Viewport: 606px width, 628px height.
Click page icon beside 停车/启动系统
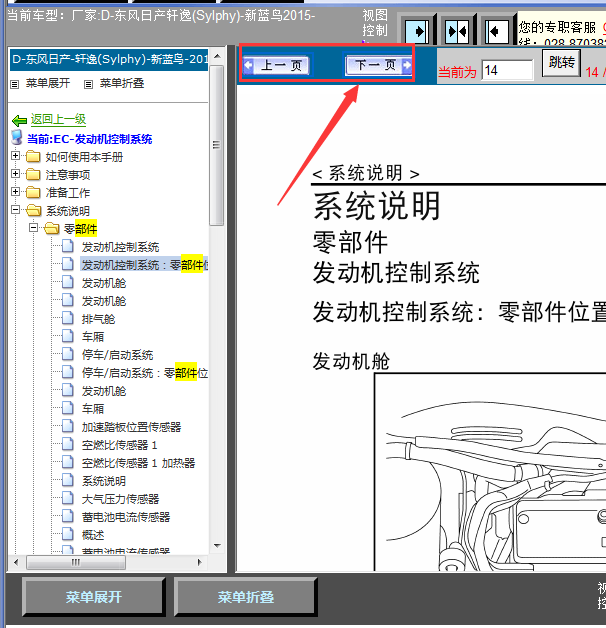tap(68, 354)
